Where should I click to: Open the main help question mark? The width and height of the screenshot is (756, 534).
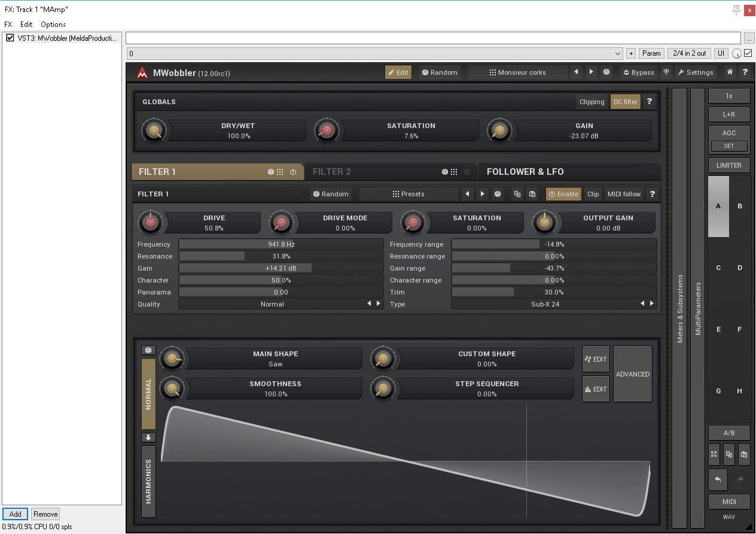(x=745, y=72)
